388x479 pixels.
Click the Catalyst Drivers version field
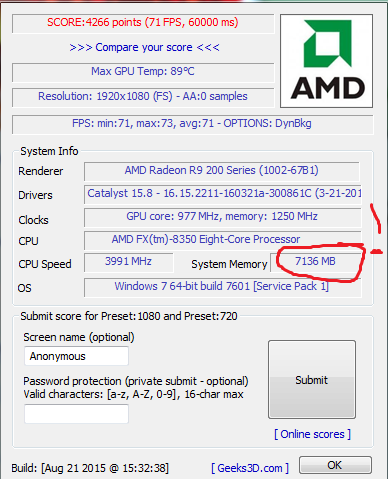(222, 194)
